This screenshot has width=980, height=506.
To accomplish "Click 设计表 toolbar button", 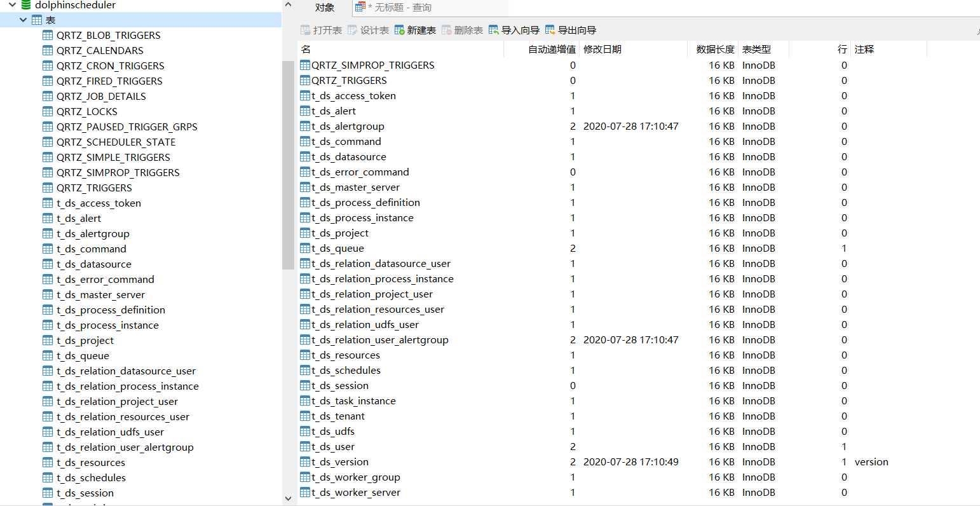I will point(369,30).
